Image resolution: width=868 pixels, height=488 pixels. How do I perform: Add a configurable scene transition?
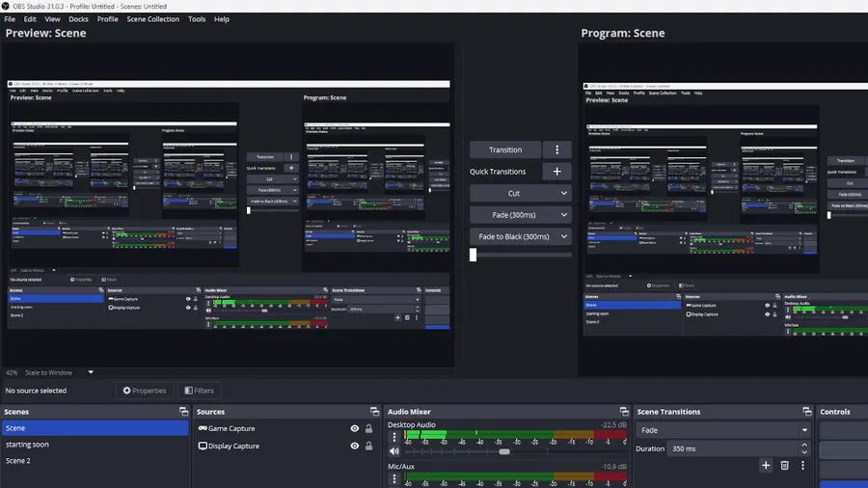766,465
